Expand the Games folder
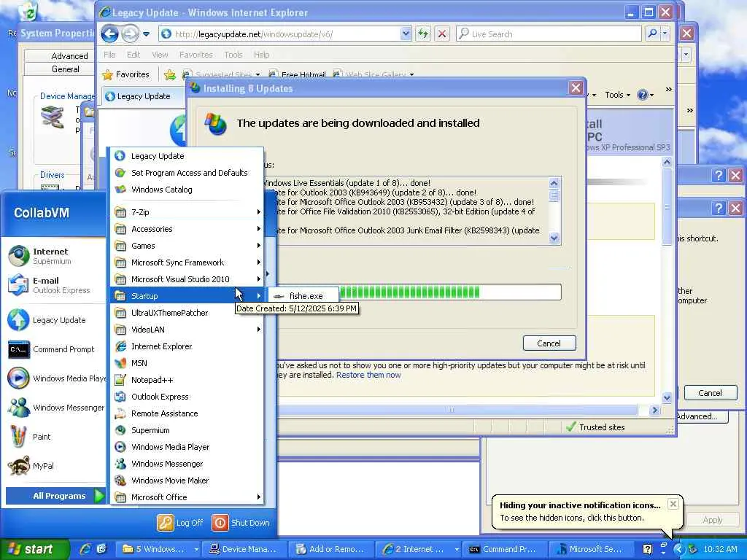Image resolution: width=747 pixels, height=560 pixels. click(187, 245)
